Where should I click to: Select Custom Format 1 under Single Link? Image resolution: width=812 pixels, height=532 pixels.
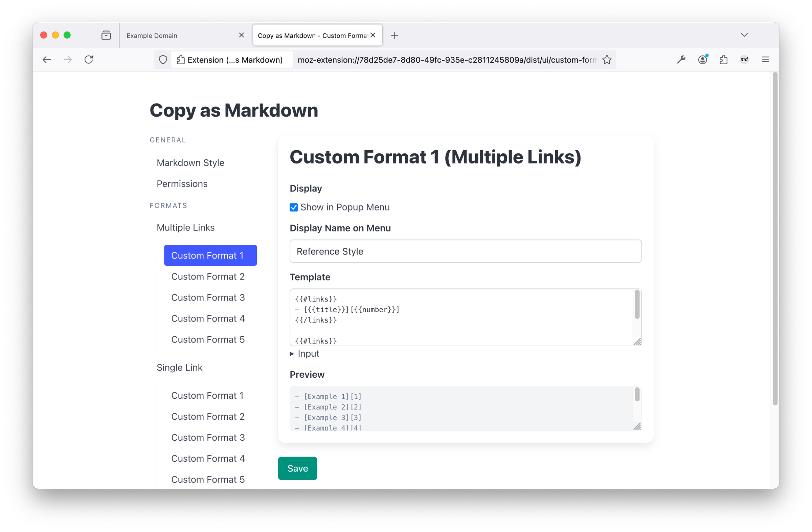pyautogui.click(x=207, y=396)
